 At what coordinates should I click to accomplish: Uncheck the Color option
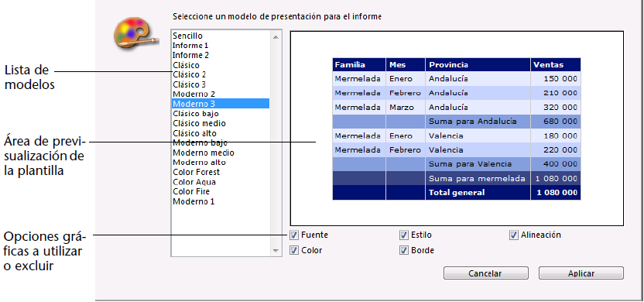(293, 250)
